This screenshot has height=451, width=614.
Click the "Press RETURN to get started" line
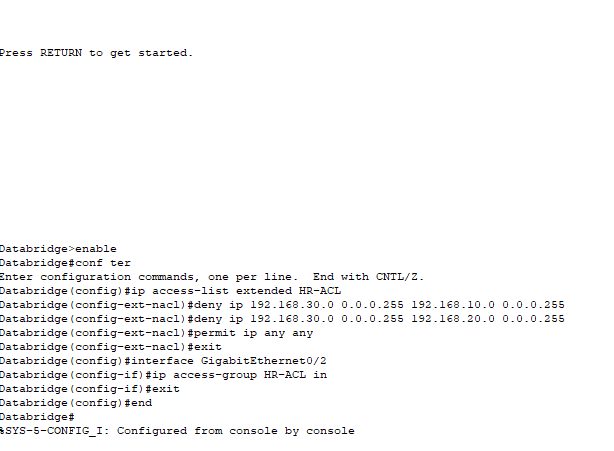[x=96, y=53]
